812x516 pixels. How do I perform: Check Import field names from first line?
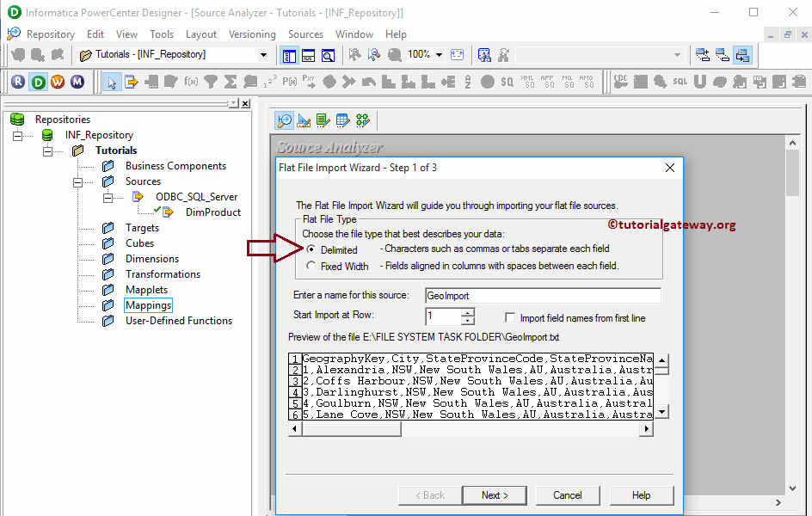coord(510,318)
